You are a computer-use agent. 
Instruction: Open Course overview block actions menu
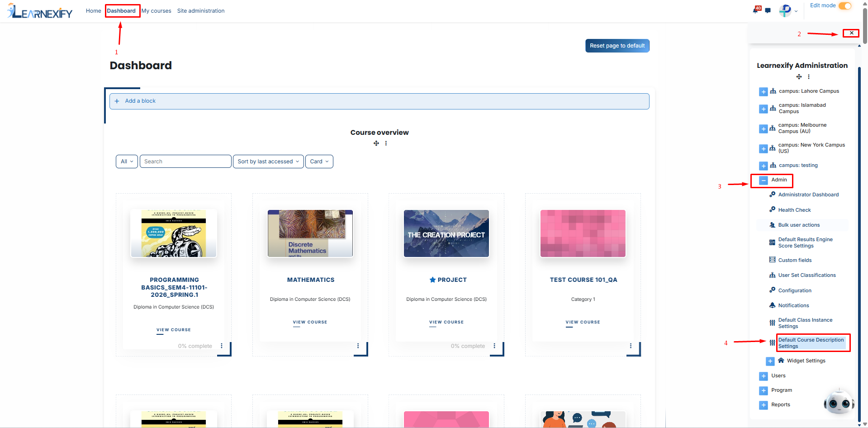coord(386,143)
